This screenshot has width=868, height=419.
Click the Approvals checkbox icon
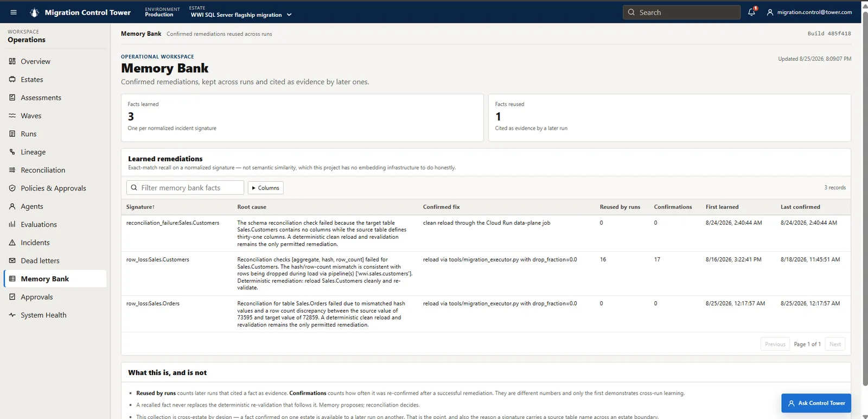(12, 297)
